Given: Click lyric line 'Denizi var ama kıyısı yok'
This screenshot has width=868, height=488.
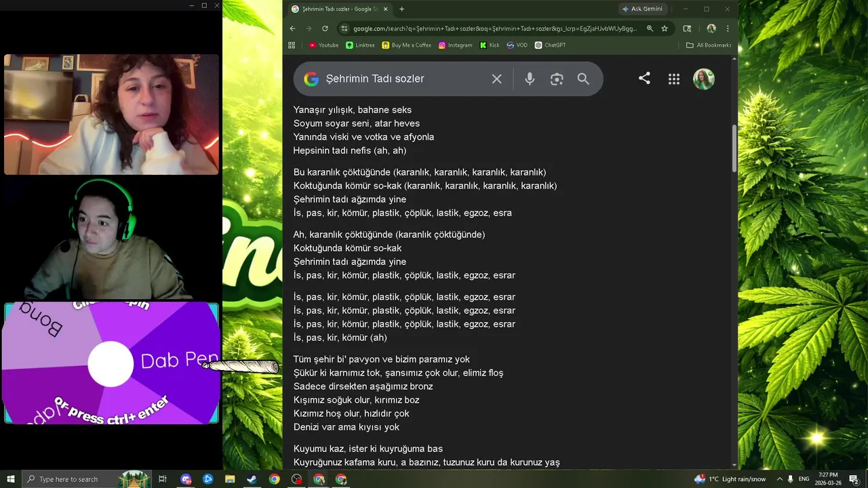Looking at the screenshot, I should click(346, 427).
